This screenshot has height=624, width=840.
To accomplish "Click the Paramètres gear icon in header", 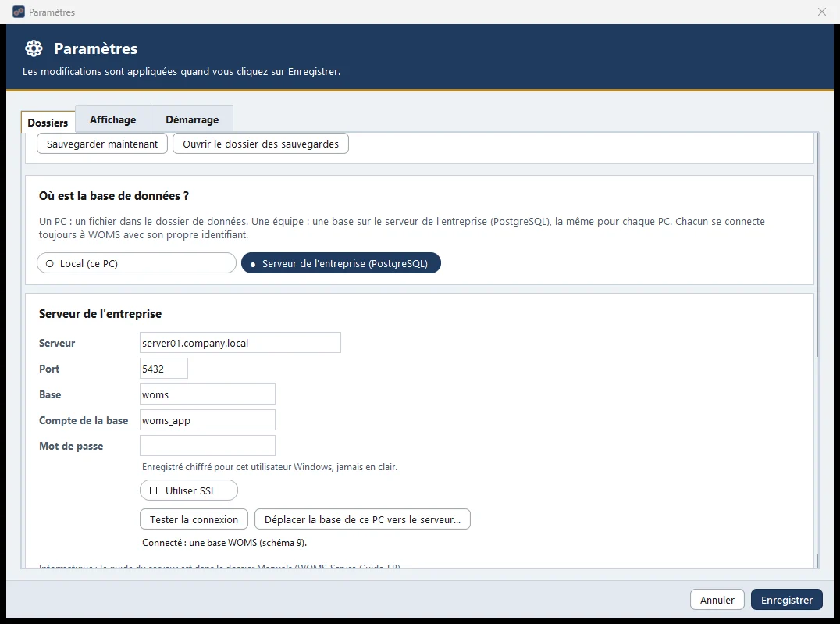I will click(34, 48).
